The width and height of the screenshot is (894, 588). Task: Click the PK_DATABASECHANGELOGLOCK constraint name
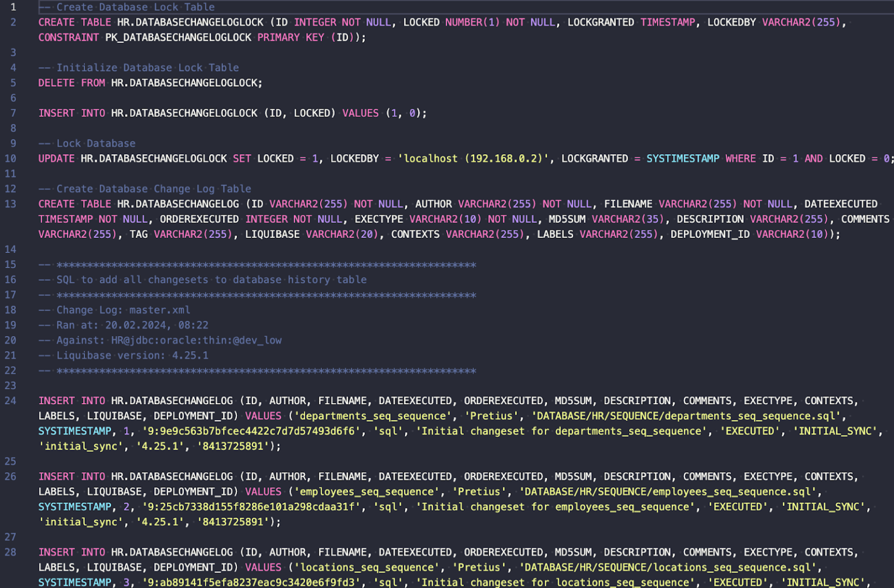tap(178, 38)
